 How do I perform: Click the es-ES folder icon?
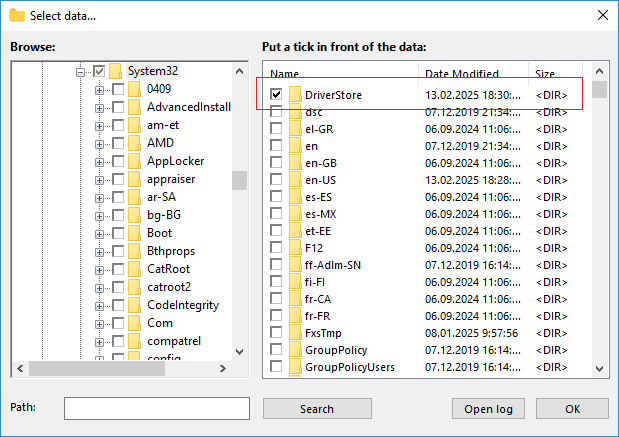295,197
